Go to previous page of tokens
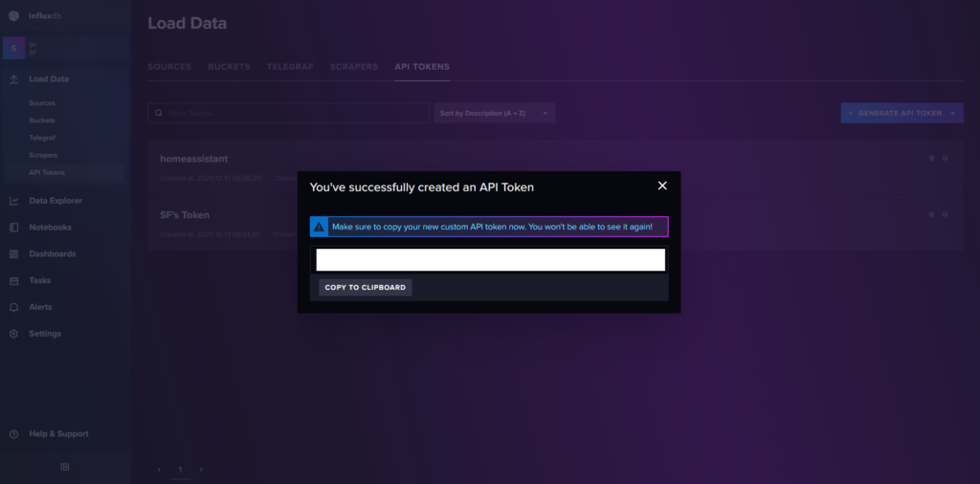The width and height of the screenshot is (980, 484). pyautogui.click(x=159, y=470)
